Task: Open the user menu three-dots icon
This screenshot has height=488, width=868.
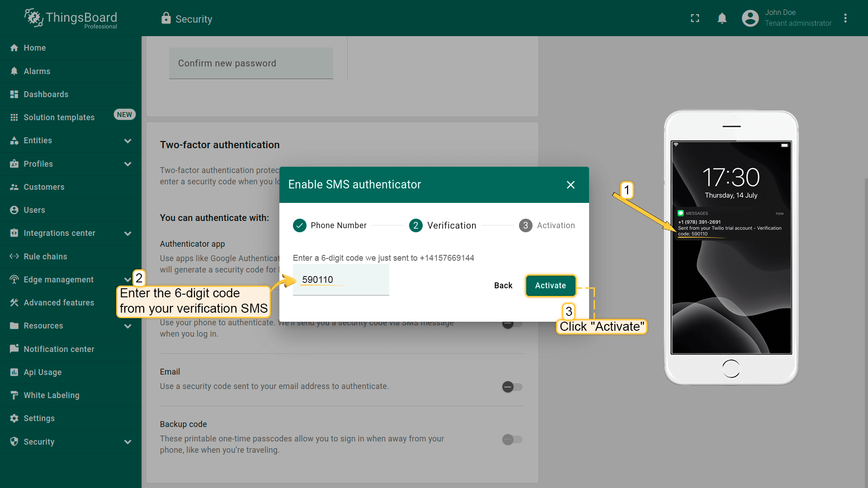Action: point(845,18)
